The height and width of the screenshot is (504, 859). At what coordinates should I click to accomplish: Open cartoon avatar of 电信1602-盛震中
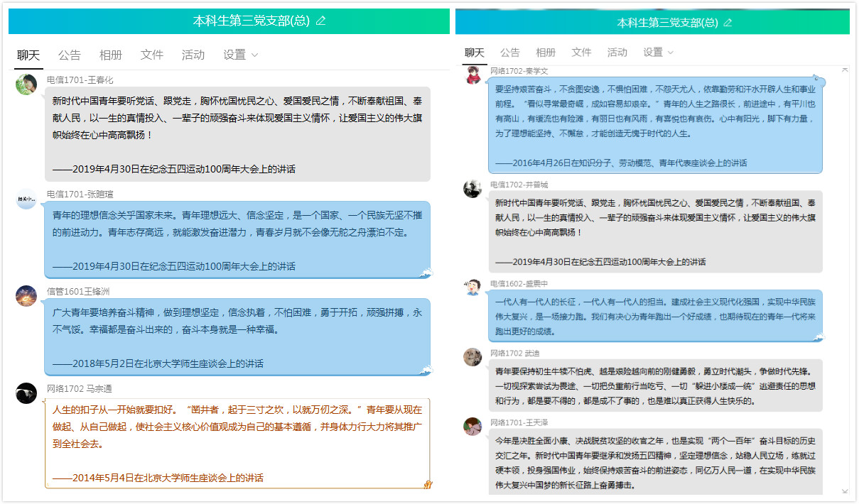472,287
